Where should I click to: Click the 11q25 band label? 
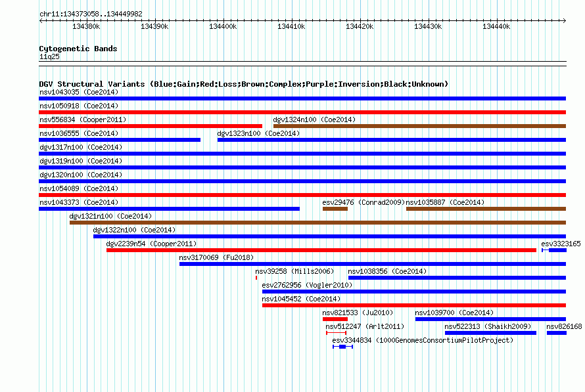tap(49, 56)
